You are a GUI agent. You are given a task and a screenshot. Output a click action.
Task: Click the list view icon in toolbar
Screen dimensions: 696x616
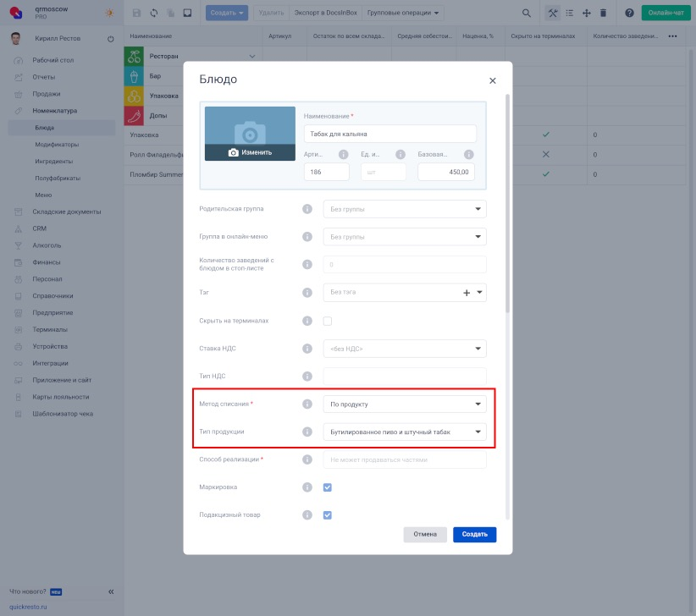pos(570,13)
